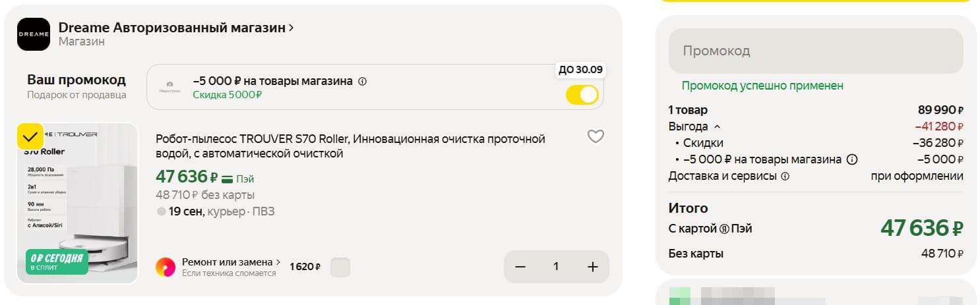This screenshot has width=980, height=305.
Task: Click the quantity value field
Action: click(556, 267)
